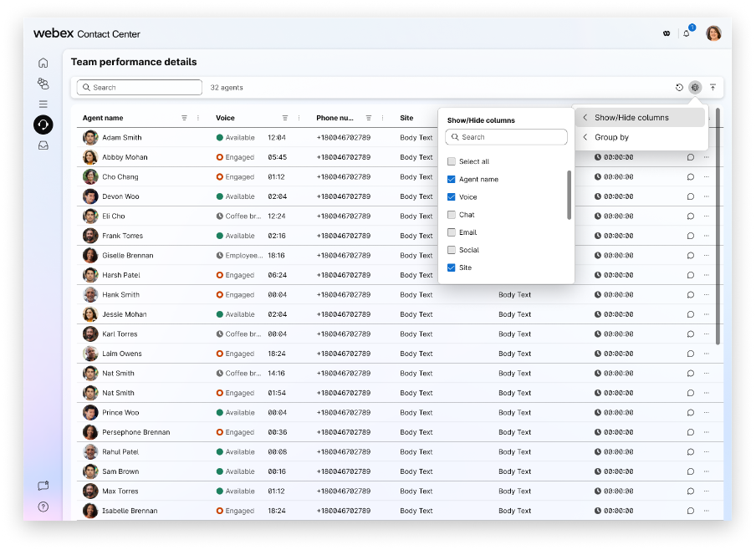
Task: Open the Agent name column filter
Action: (x=184, y=119)
